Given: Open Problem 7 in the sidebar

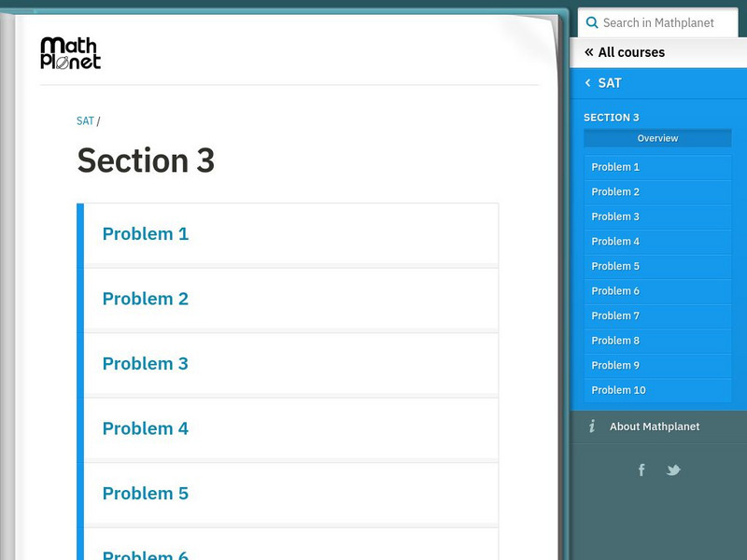Looking at the screenshot, I should pyautogui.click(x=657, y=315).
